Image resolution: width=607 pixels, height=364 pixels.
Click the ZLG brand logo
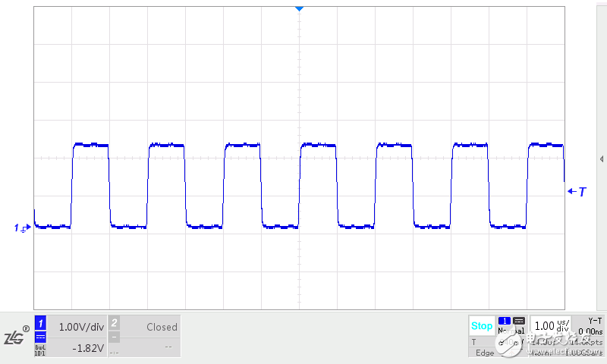(x=17, y=337)
